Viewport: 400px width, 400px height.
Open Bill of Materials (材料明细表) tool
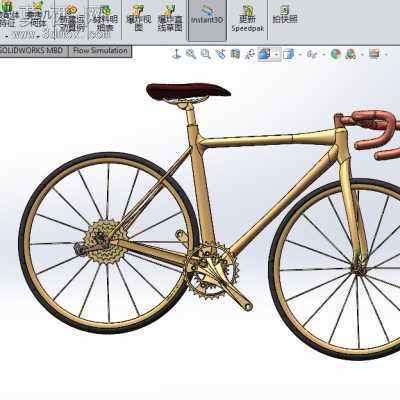(105, 19)
